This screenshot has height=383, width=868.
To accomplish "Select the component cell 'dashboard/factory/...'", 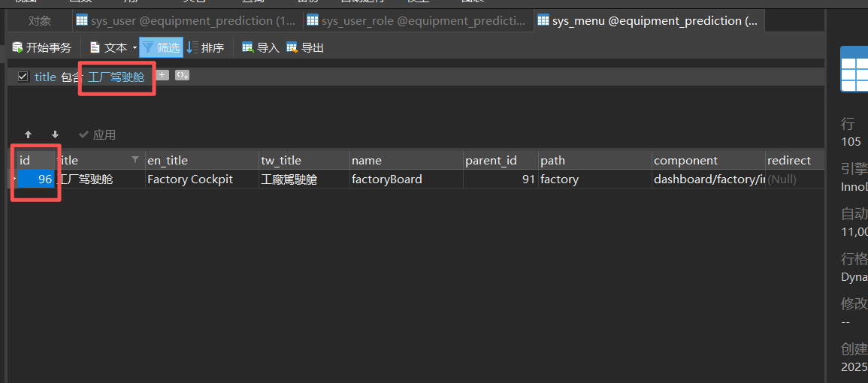I will [x=708, y=179].
